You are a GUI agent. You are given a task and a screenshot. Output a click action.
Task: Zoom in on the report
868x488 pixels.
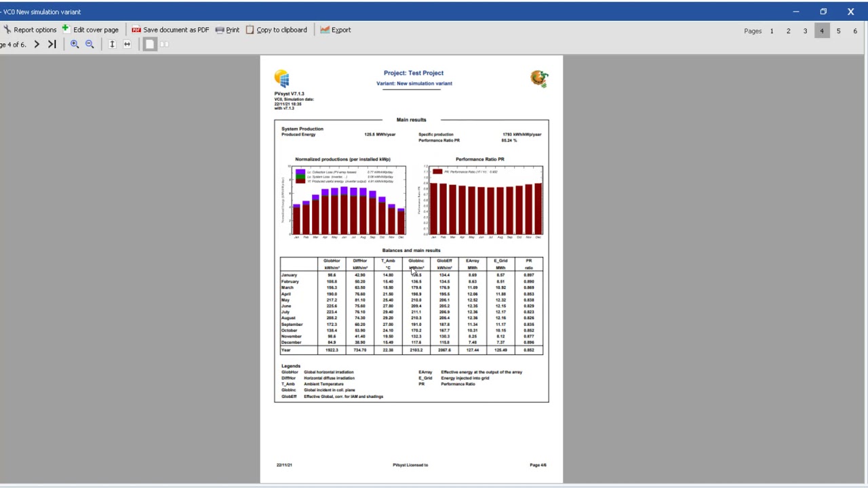coord(75,45)
